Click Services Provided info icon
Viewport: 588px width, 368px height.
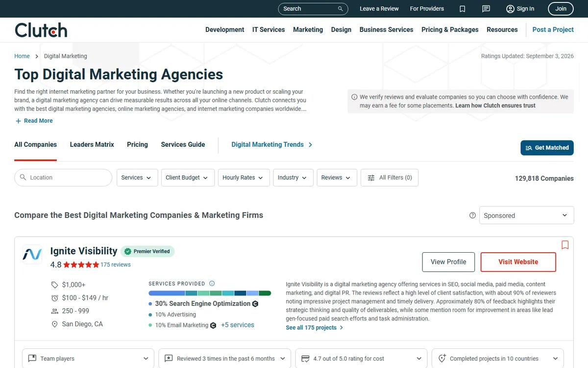(x=212, y=284)
